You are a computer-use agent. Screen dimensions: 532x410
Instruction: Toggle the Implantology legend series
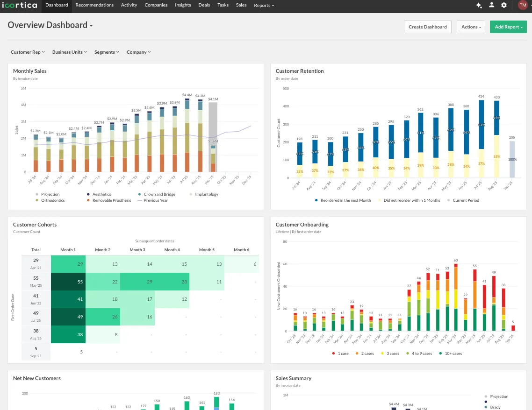coord(204,194)
